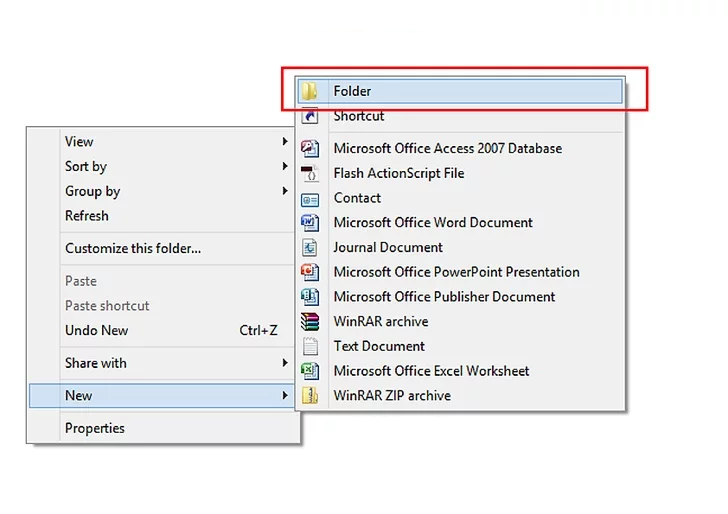
Task: Expand the View submenu arrow
Action: pyautogui.click(x=285, y=141)
